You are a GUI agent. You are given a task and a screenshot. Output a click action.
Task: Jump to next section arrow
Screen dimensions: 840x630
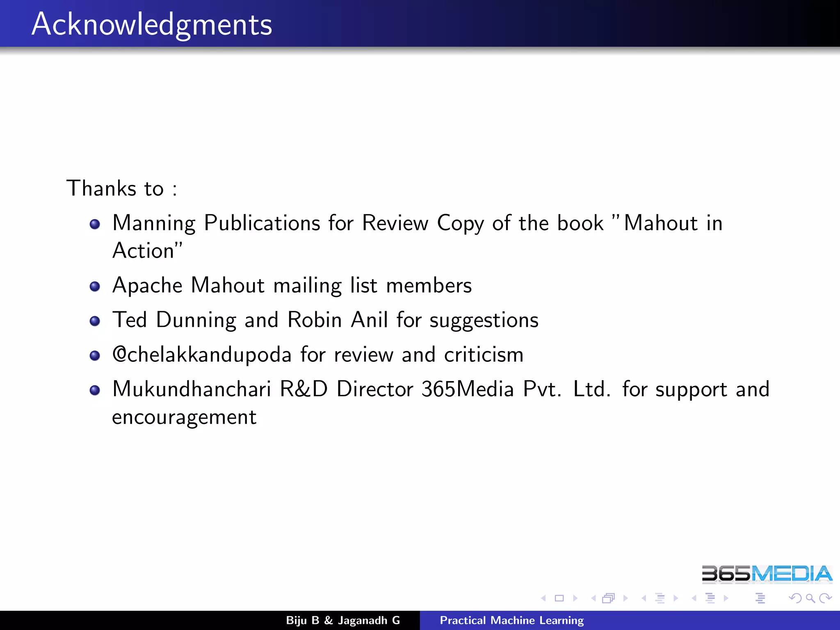[726, 598]
